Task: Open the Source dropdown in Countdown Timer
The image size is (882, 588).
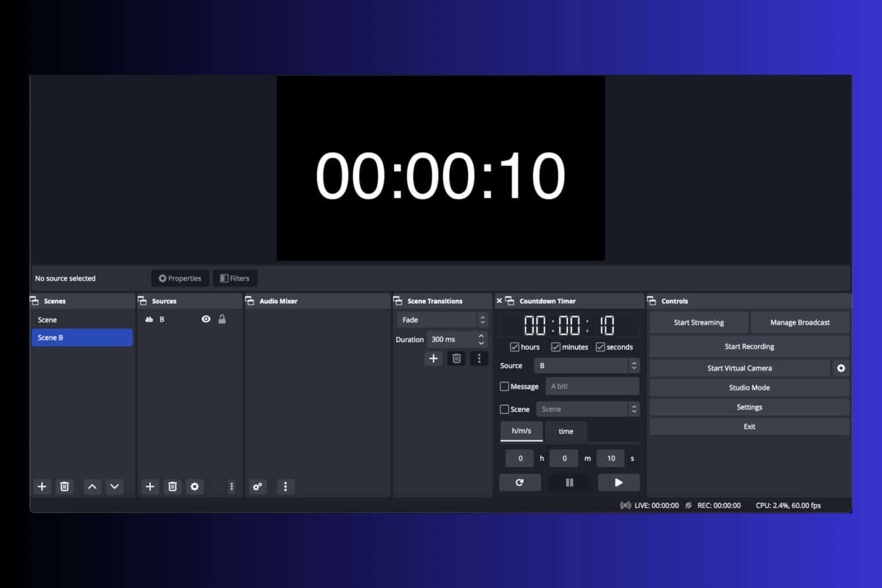Action: pyautogui.click(x=633, y=365)
